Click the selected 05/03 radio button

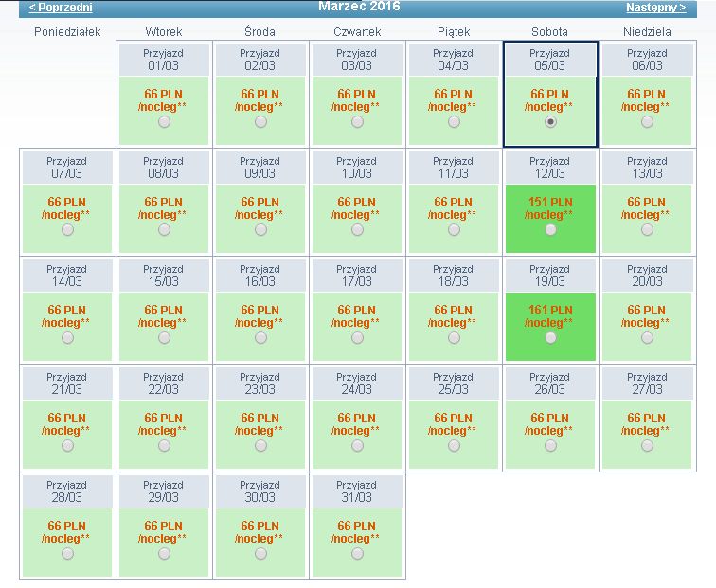(550, 122)
